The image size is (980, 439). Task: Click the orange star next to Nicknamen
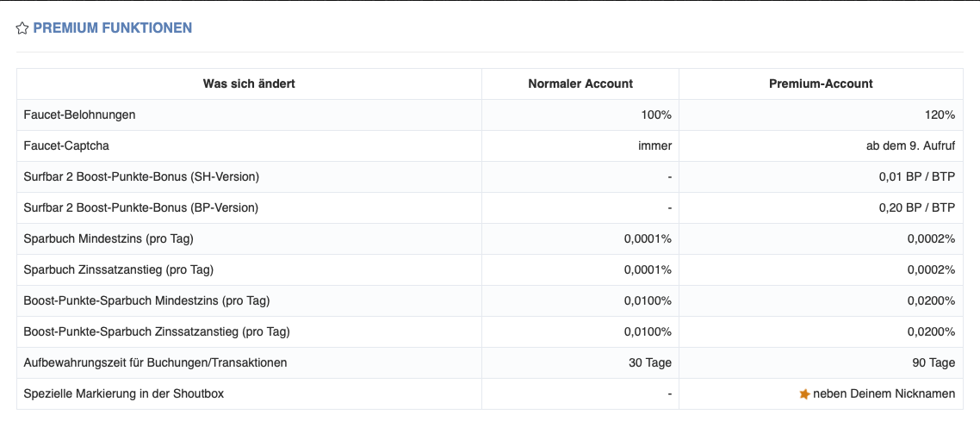805,394
